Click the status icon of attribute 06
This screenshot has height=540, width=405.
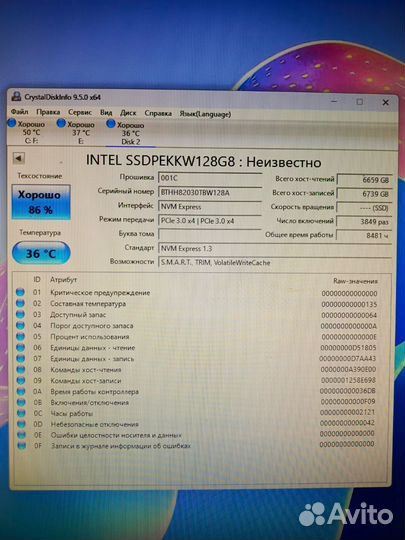click(x=21, y=347)
